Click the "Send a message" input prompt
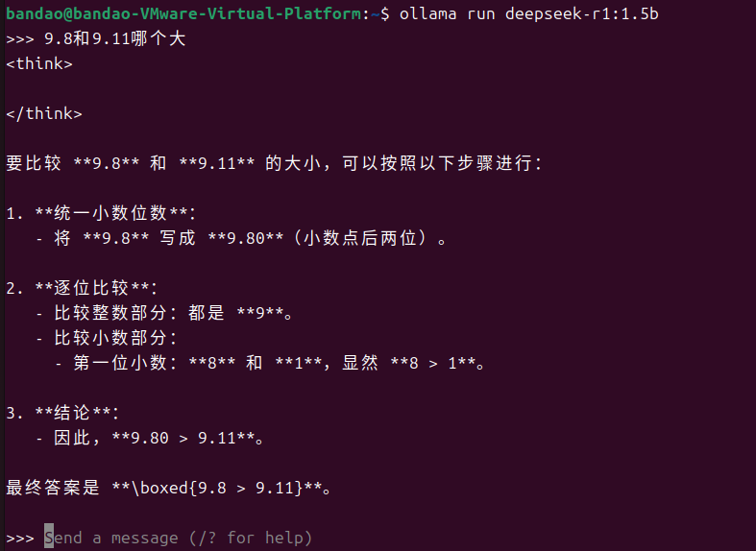This screenshot has width=756, height=551. [x=115, y=538]
